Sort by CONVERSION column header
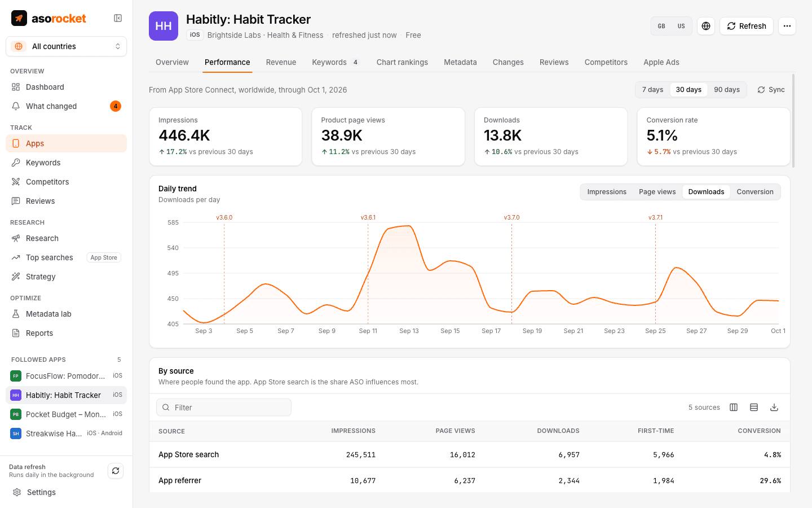Viewport: 812px width, 508px height. [x=759, y=431]
